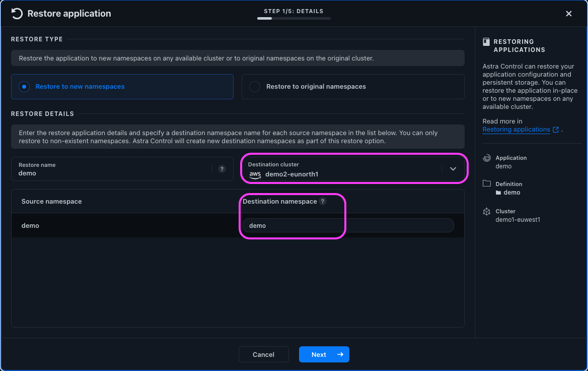Expand the Destination cluster dropdown arrow

[x=453, y=169]
